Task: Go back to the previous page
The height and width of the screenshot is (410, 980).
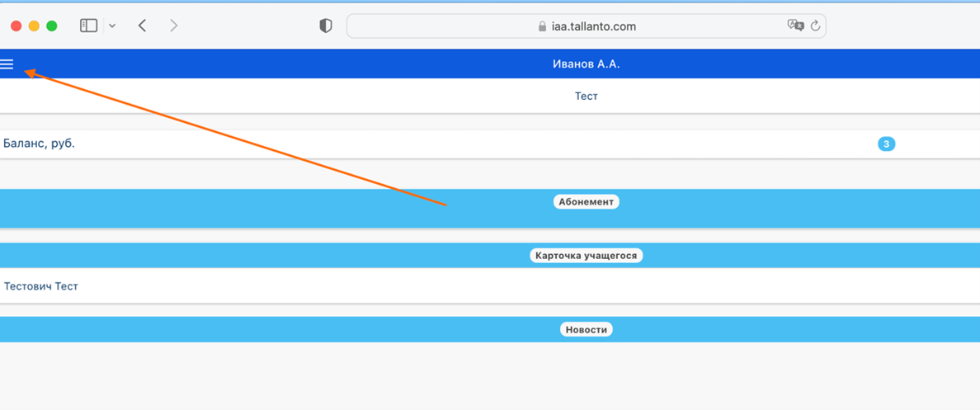Action: [x=143, y=26]
